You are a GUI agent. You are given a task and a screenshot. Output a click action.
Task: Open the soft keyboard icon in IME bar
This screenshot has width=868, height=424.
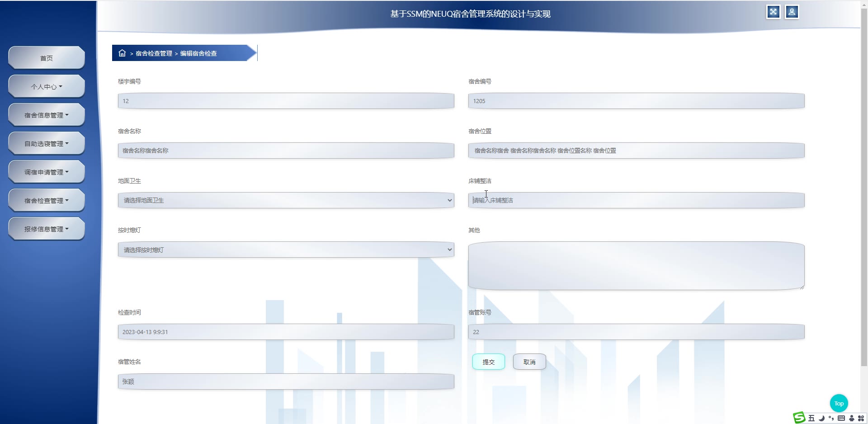841,418
